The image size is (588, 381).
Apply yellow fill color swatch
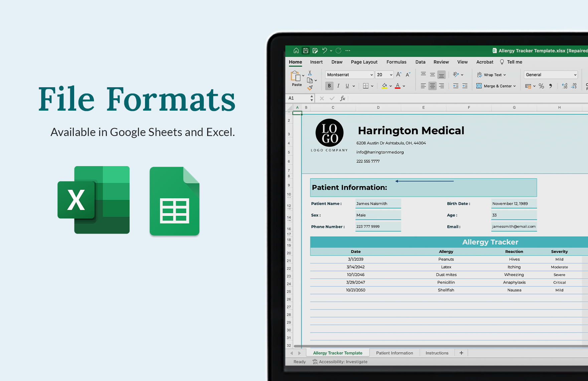[385, 86]
